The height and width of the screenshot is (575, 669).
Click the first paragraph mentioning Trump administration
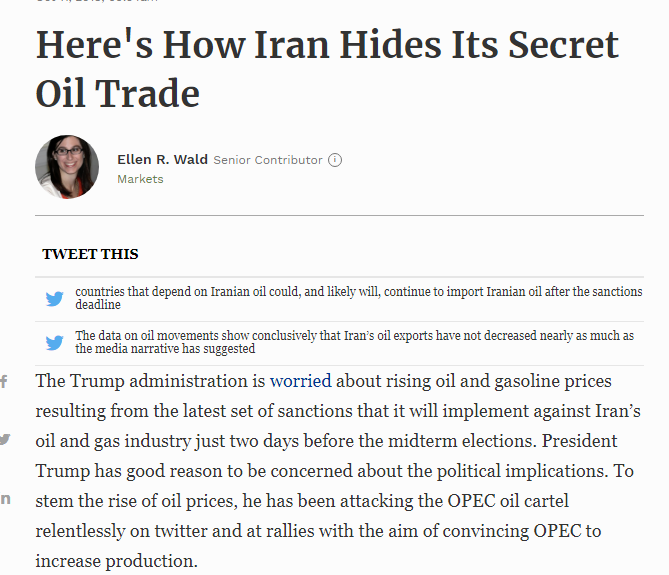[x=338, y=471]
